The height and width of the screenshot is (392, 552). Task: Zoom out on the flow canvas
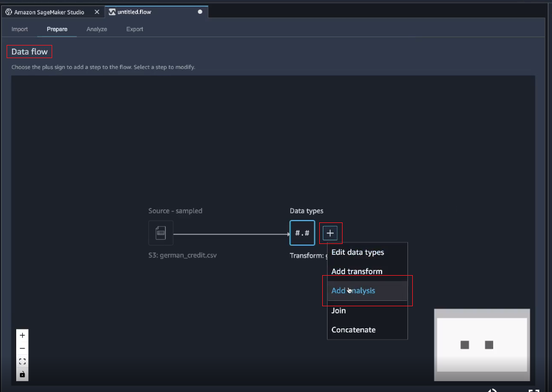click(x=22, y=348)
